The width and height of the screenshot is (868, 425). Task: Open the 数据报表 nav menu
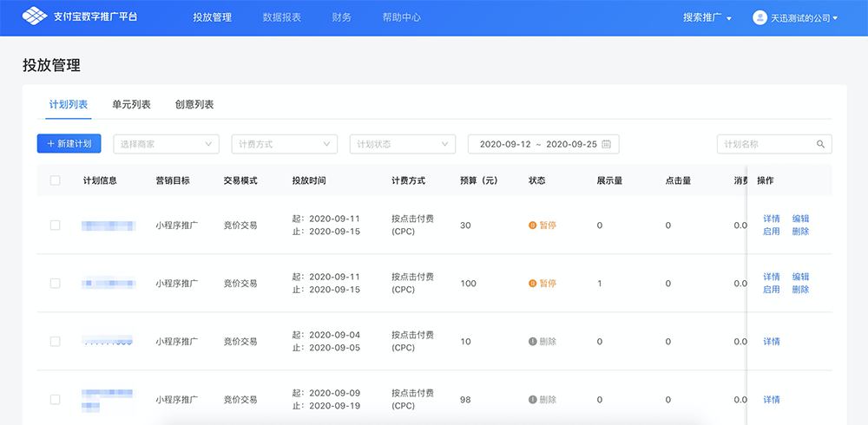(x=282, y=17)
